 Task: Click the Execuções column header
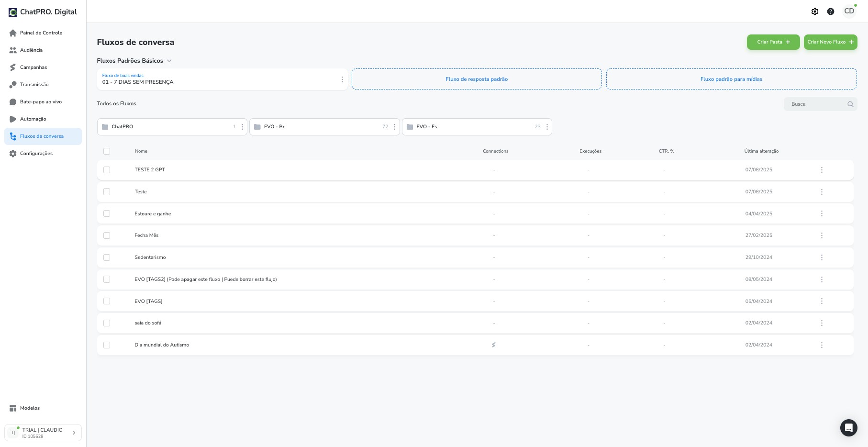click(x=590, y=151)
